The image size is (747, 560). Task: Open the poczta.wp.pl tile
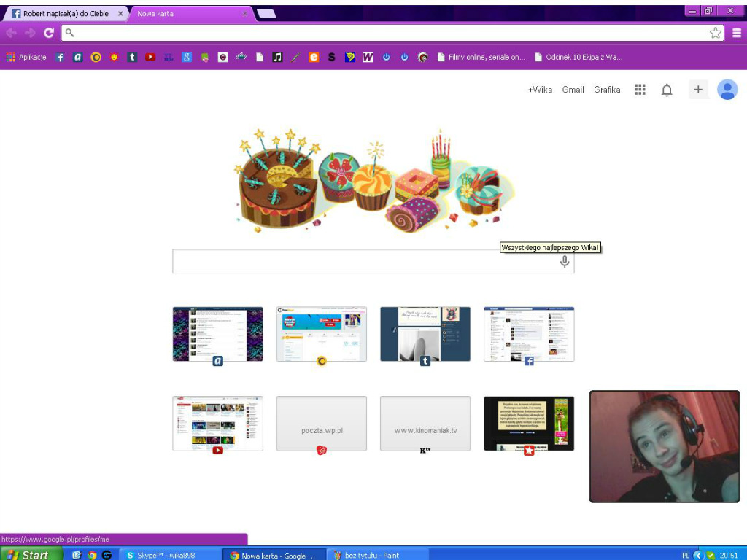point(322,424)
